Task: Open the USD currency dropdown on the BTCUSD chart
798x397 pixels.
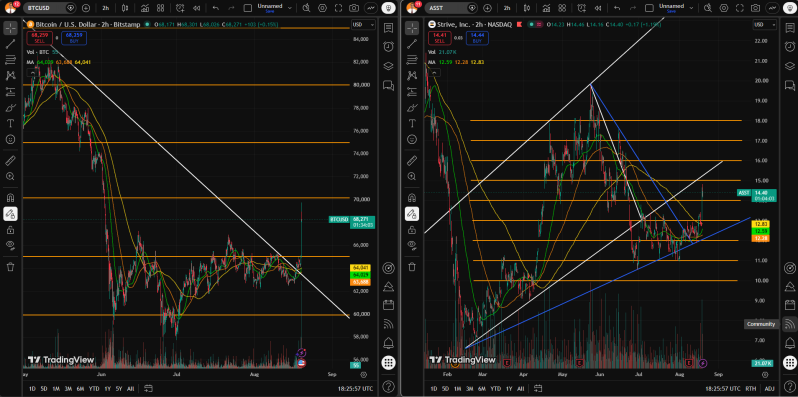Action: pyautogui.click(x=364, y=24)
